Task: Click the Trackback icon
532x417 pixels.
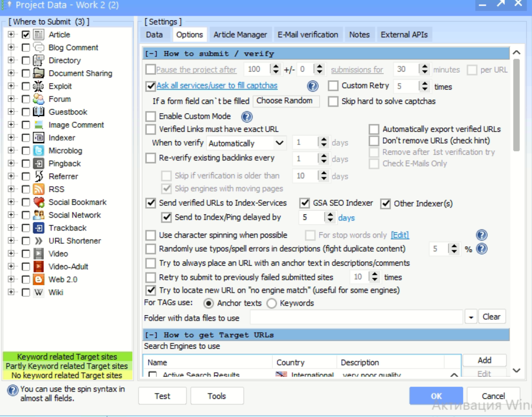Action: [x=39, y=228]
